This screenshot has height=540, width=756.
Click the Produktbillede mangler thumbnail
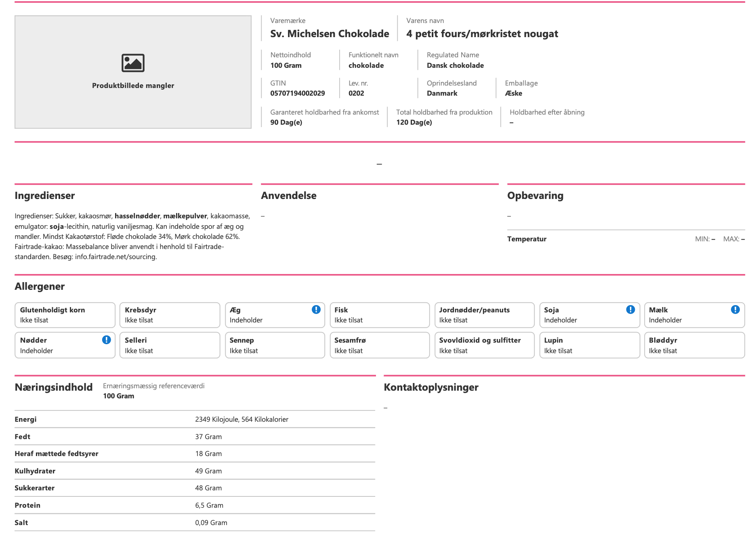133,72
